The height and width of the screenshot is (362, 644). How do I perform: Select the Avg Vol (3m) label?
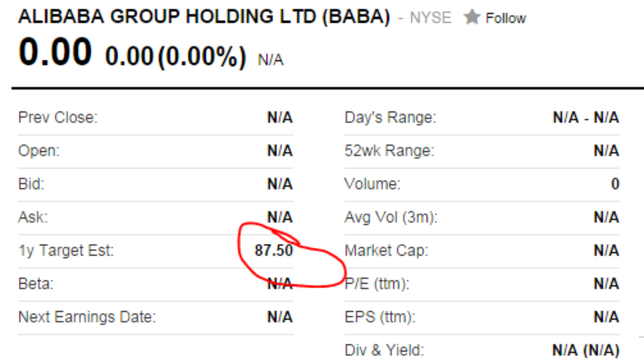point(391,217)
